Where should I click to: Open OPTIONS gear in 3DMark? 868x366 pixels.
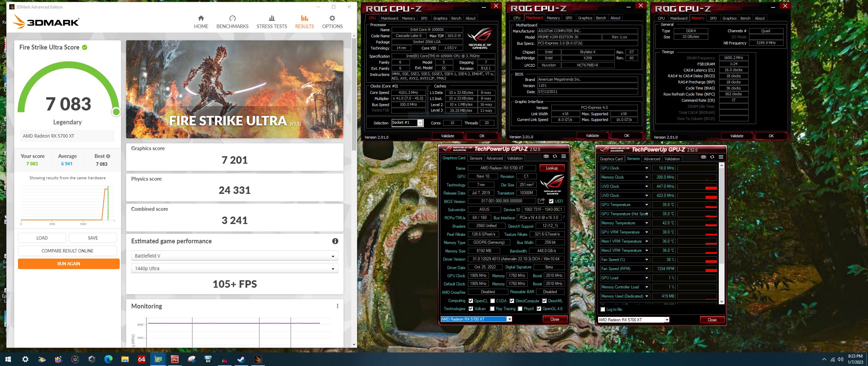[x=332, y=22]
